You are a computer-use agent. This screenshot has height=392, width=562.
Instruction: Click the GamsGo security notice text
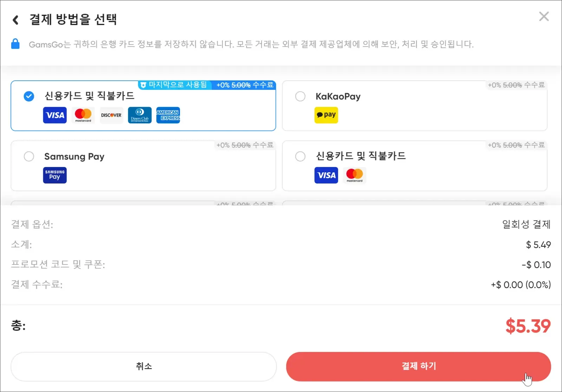pyautogui.click(x=251, y=44)
